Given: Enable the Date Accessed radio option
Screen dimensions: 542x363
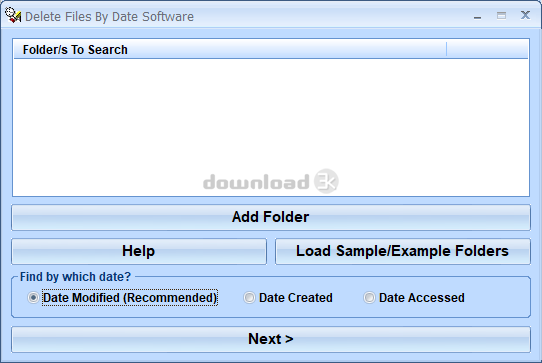Looking at the screenshot, I should click(369, 297).
